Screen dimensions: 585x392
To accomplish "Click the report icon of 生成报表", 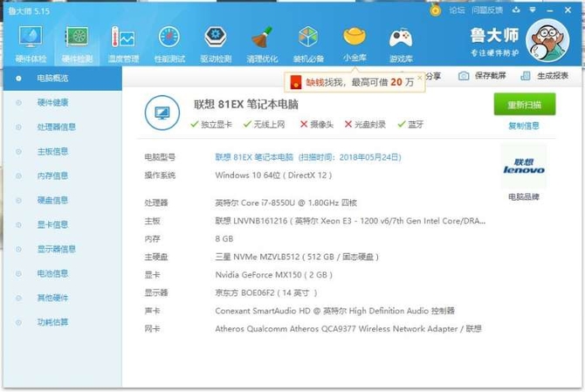I will point(526,76).
